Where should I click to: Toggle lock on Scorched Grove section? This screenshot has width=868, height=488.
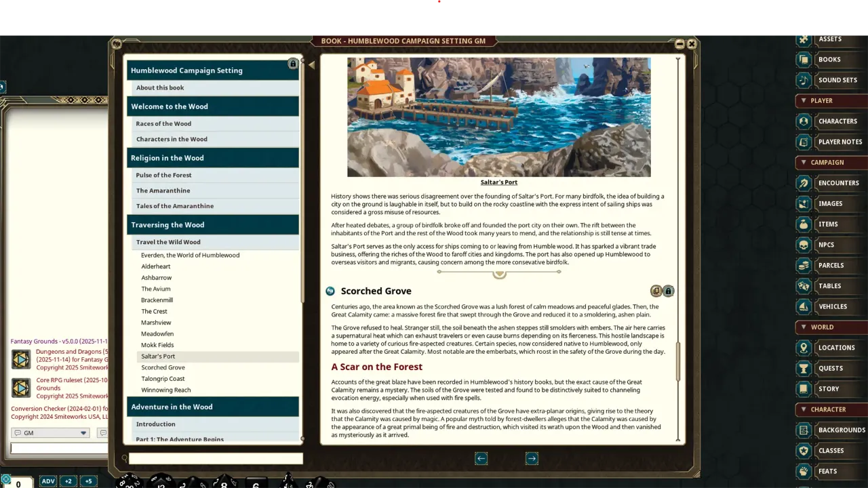668,291
